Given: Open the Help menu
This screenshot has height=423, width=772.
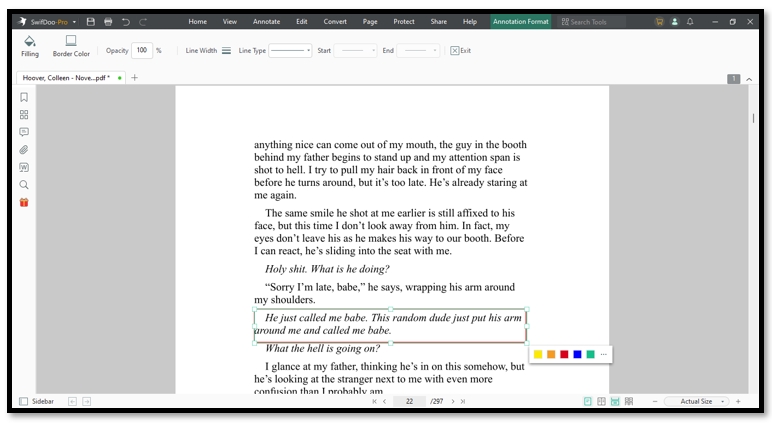Looking at the screenshot, I should click(x=470, y=22).
